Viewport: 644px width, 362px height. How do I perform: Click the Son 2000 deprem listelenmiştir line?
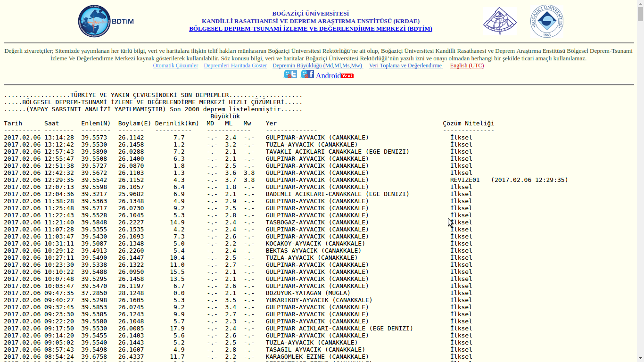point(225,109)
